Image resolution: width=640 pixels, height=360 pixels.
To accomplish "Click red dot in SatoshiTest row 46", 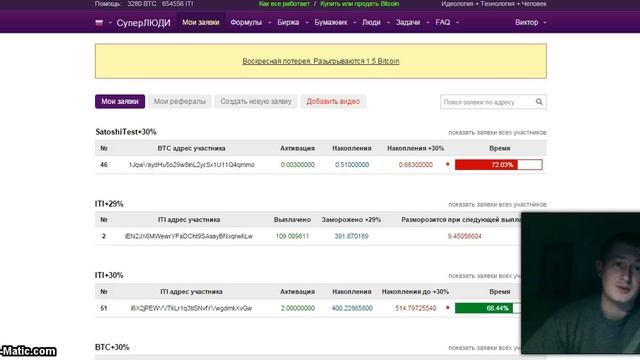I will 447,164.
